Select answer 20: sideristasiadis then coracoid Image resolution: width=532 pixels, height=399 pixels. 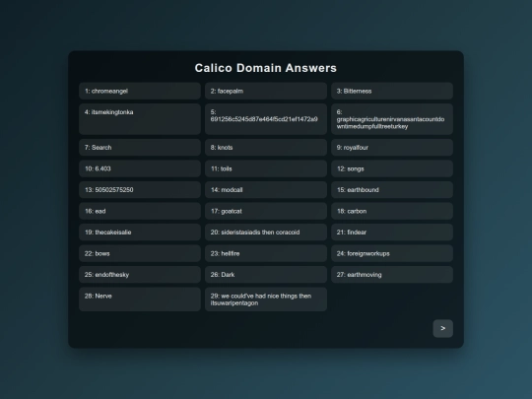[x=266, y=233]
